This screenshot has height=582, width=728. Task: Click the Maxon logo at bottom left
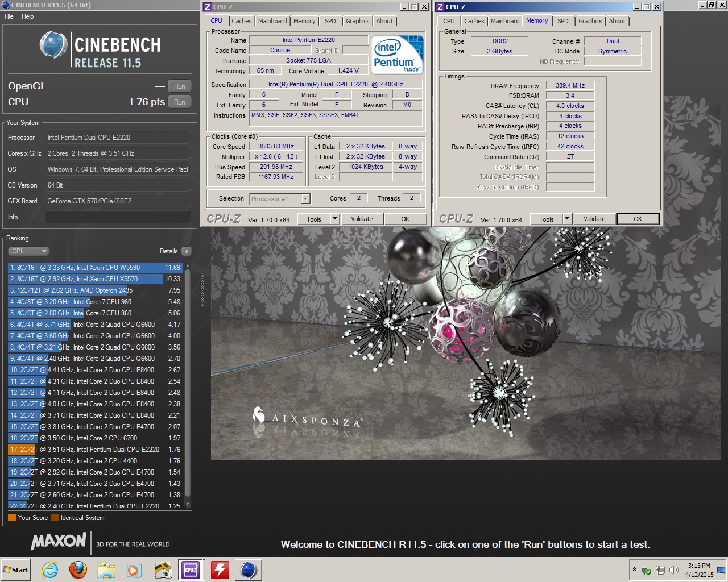pyautogui.click(x=59, y=542)
